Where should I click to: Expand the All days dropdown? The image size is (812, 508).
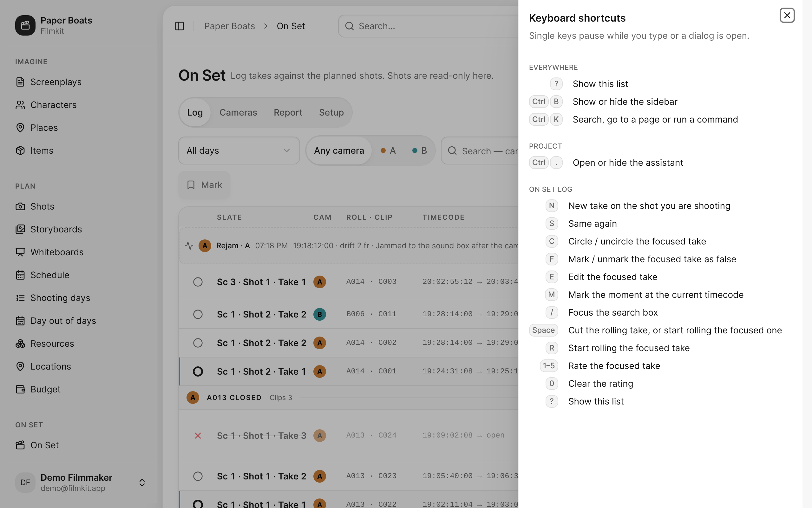239,150
